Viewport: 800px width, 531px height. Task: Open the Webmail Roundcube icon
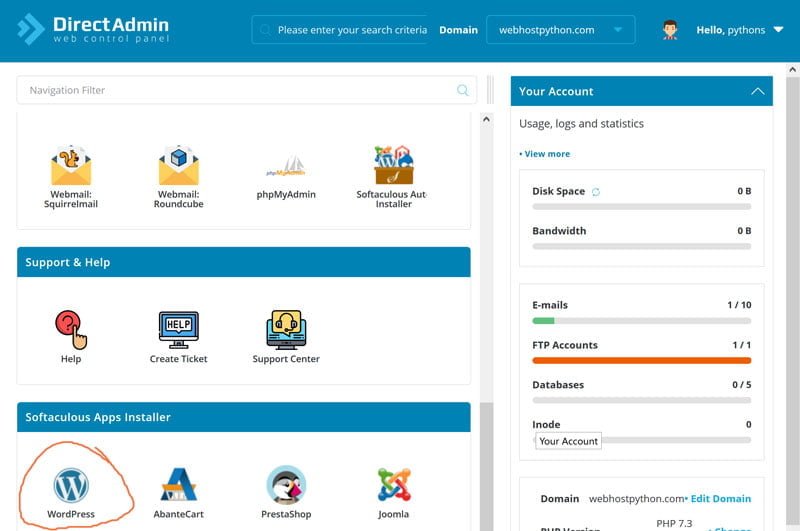click(x=179, y=166)
